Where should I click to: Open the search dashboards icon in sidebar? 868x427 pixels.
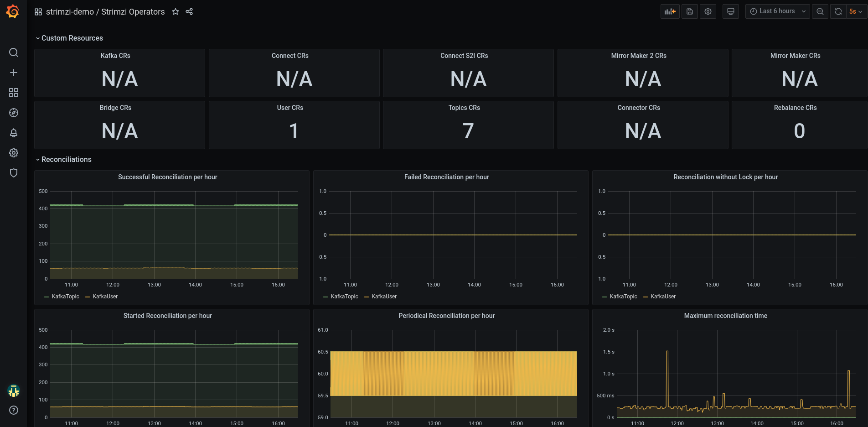pyautogui.click(x=14, y=52)
